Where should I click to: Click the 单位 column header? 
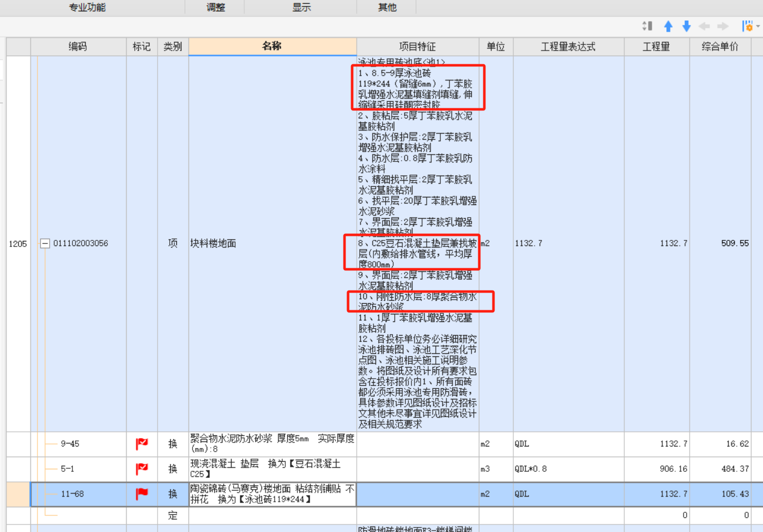496,47
